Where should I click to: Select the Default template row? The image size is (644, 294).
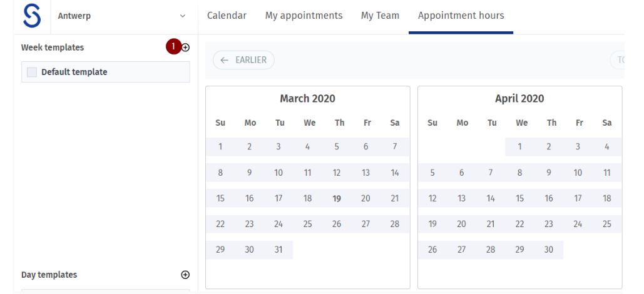tap(106, 72)
